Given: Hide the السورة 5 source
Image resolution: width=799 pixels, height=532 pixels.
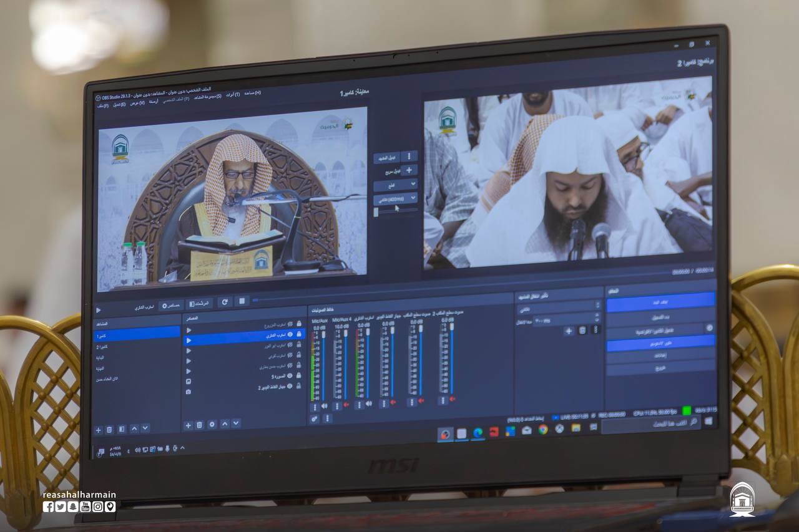Looking at the screenshot, I should [x=290, y=375].
